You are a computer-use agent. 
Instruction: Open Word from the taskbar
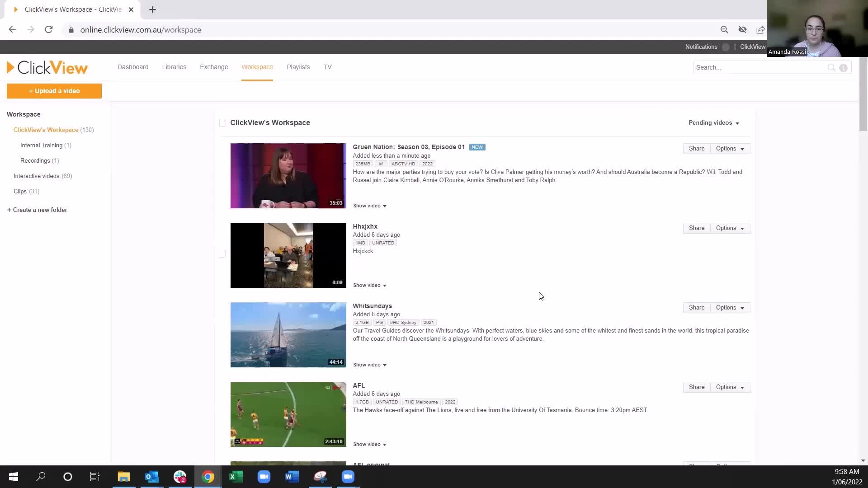pos(292,477)
